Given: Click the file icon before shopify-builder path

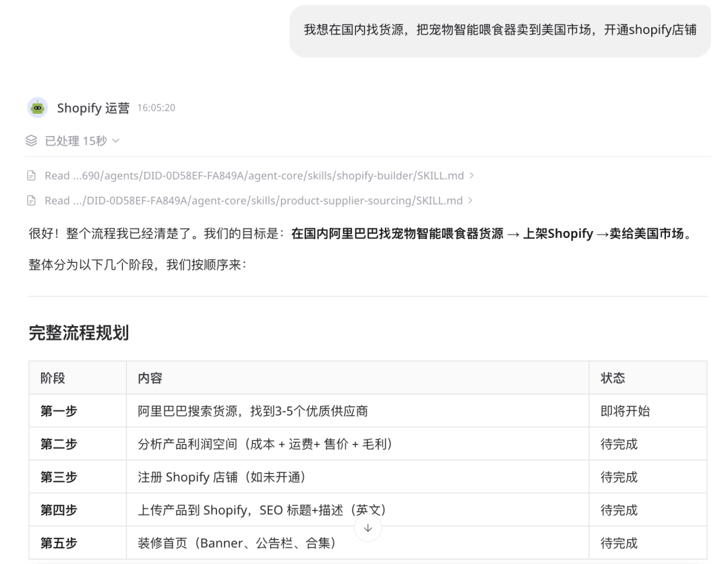Looking at the screenshot, I should (x=31, y=176).
